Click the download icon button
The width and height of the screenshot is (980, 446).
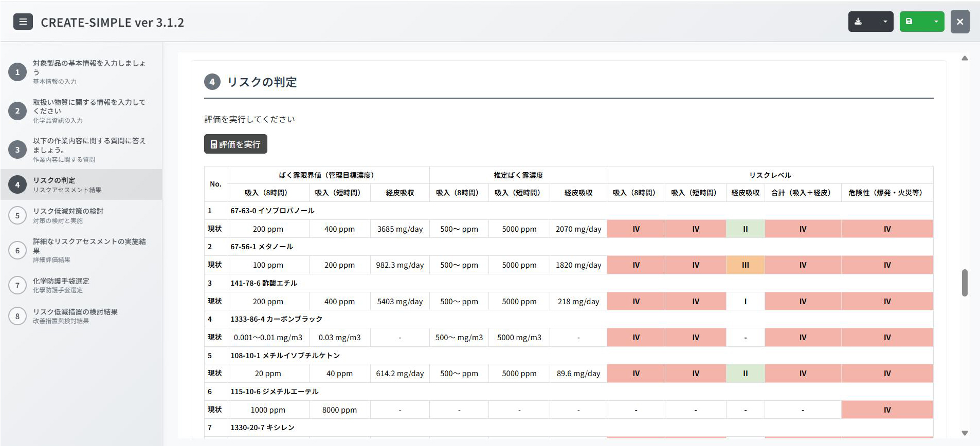point(859,22)
